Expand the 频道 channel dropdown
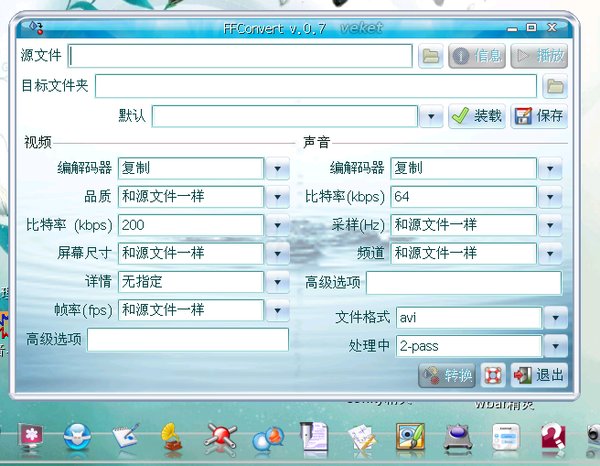This screenshot has width=600, height=466. 550,254
